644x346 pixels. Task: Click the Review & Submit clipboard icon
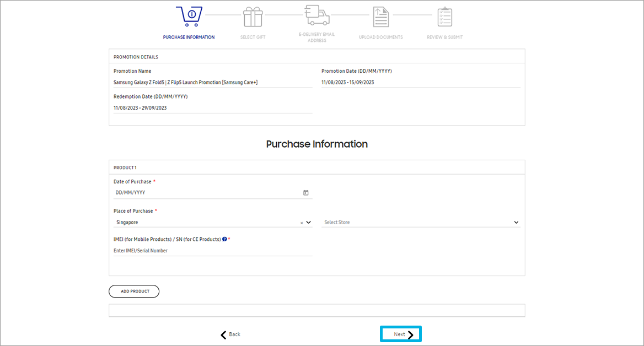444,15
